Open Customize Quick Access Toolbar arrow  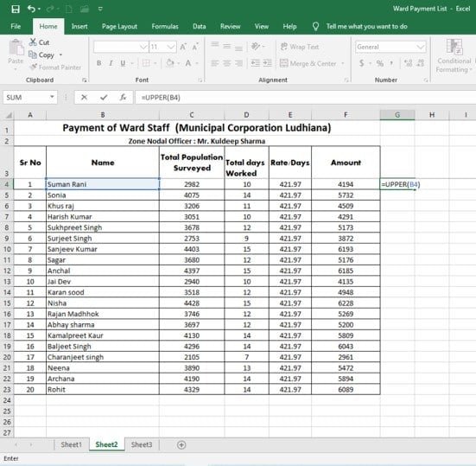pyautogui.click(x=100, y=9)
